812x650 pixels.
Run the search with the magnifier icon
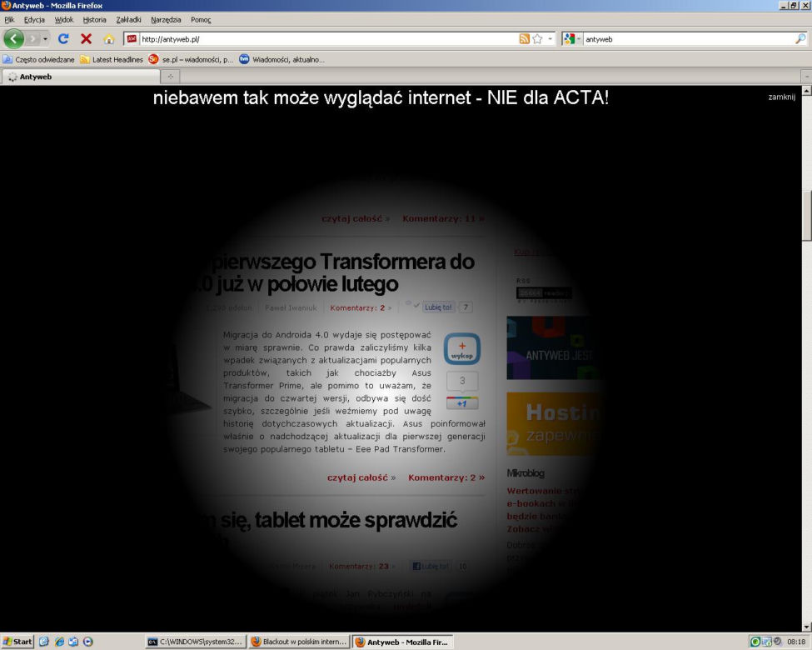(x=800, y=39)
